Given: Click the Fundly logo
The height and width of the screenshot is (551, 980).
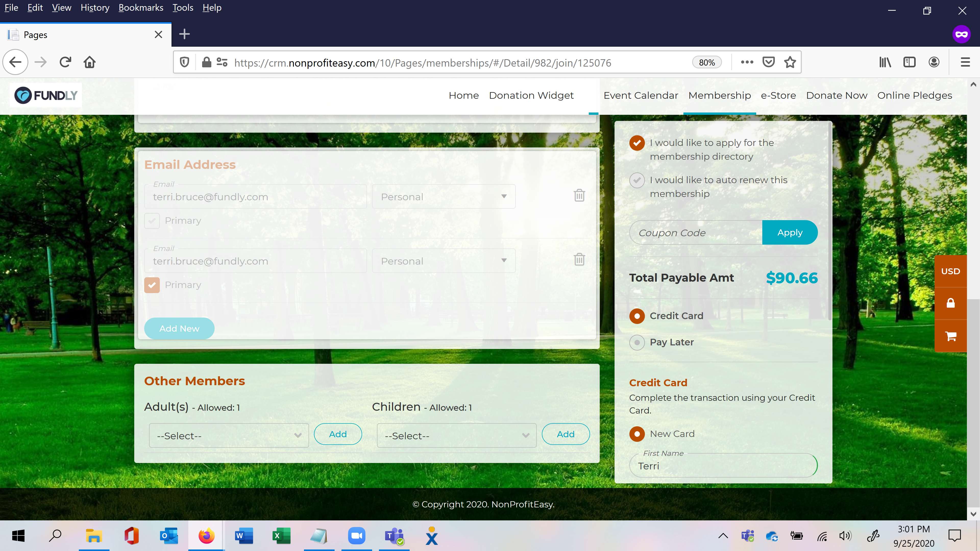Looking at the screenshot, I should point(46,95).
